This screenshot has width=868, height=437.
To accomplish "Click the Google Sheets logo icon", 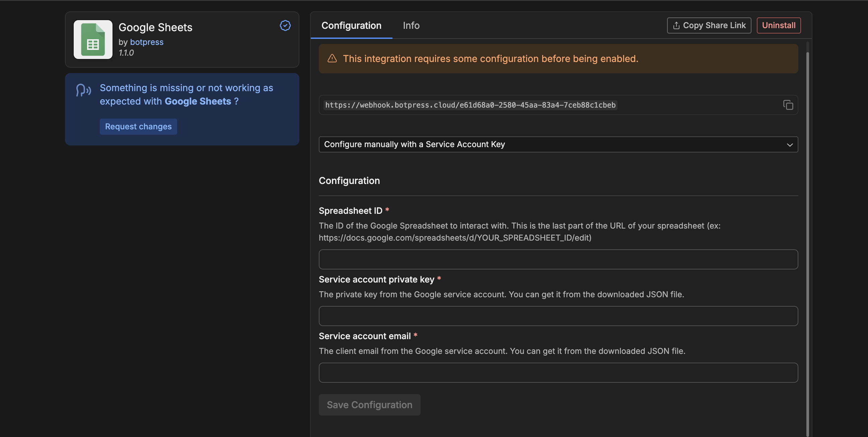I will [x=93, y=40].
